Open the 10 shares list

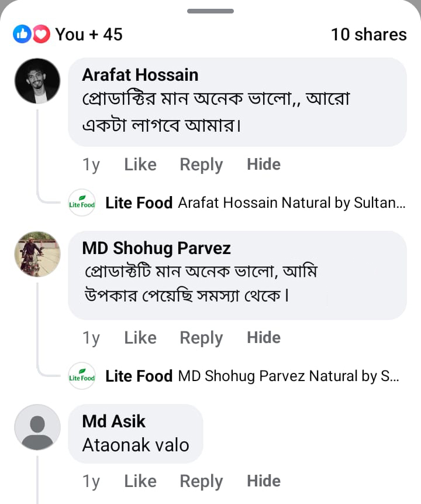pos(368,34)
